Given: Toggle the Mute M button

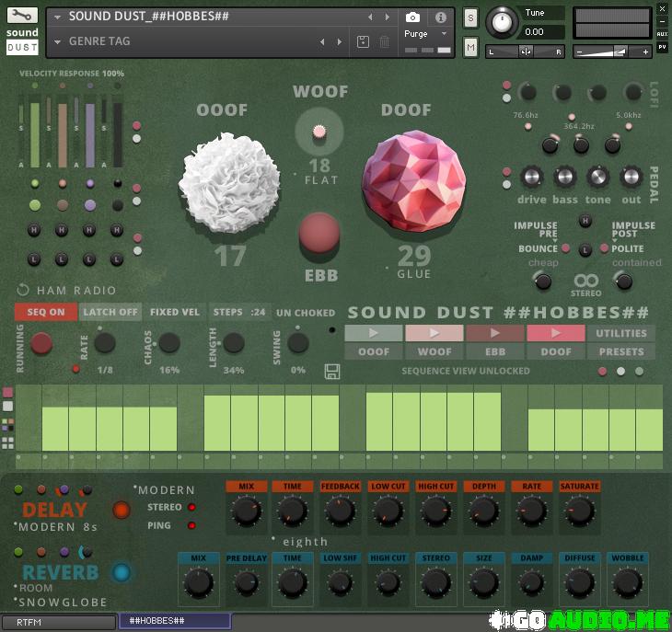Looking at the screenshot, I should point(470,47).
